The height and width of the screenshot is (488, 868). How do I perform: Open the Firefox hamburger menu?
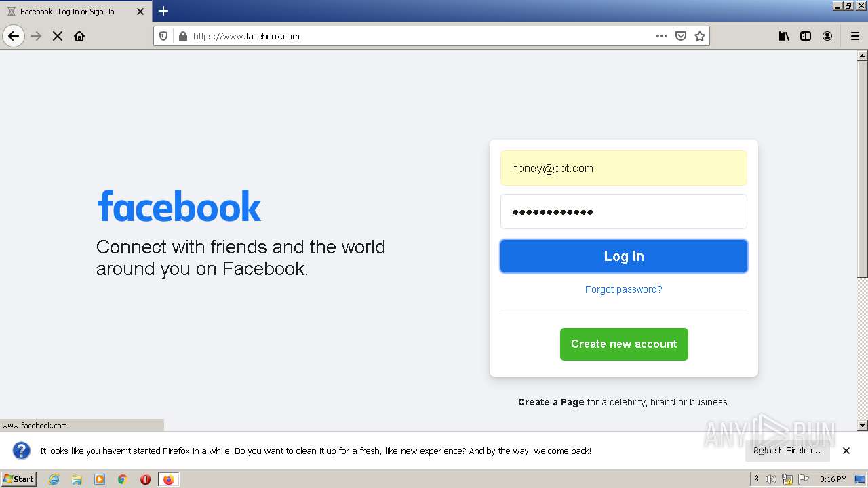854,36
